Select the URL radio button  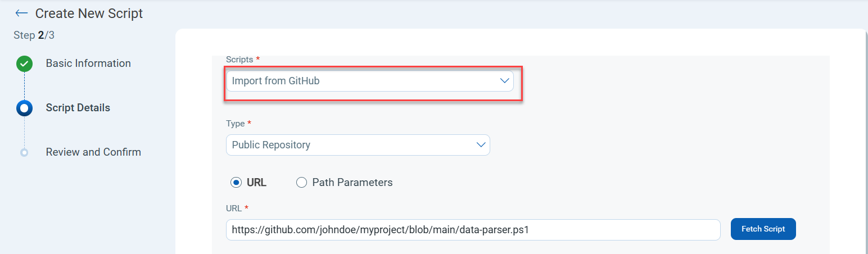[x=236, y=182]
